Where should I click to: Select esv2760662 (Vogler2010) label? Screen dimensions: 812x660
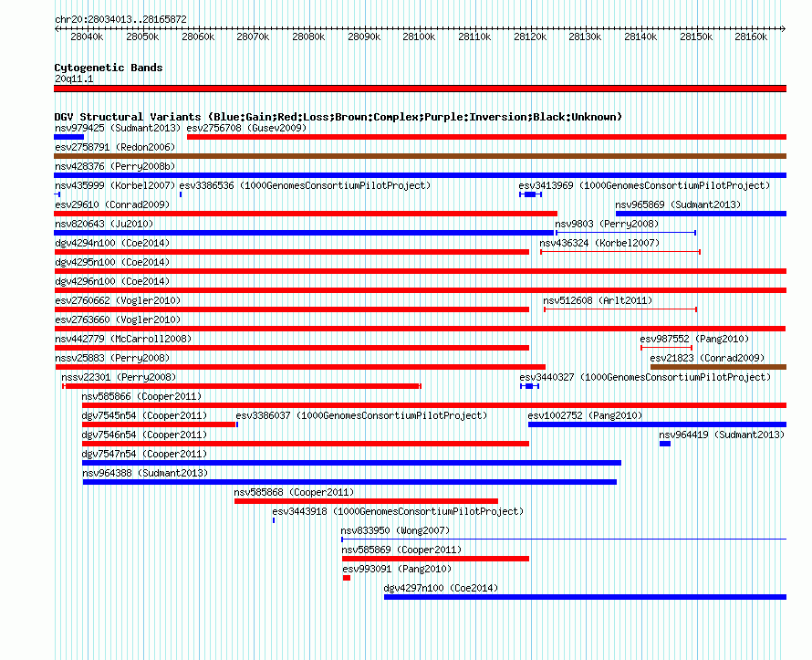[x=118, y=300]
